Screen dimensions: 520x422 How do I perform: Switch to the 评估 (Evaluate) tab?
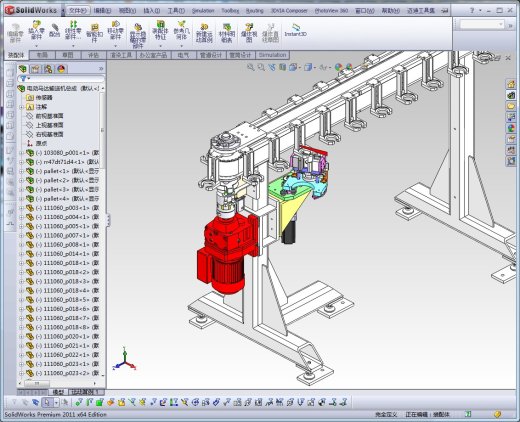tap(93, 55)
